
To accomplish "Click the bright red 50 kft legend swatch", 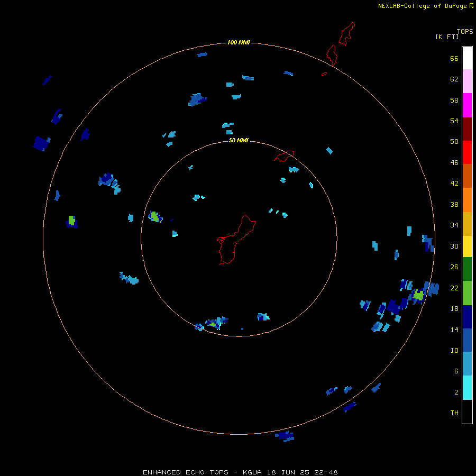I will pos(467,152).
